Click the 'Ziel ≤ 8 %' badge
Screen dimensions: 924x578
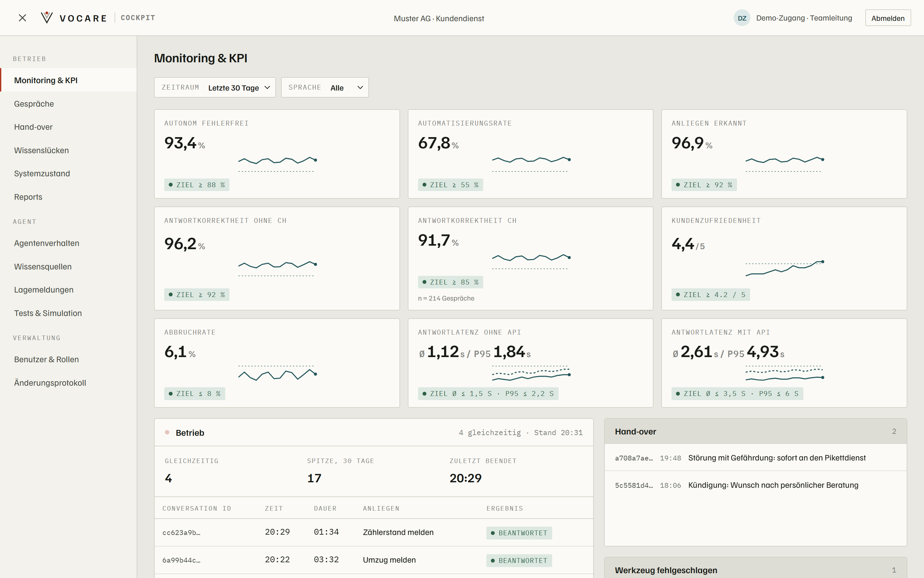(x=195, y=393)
